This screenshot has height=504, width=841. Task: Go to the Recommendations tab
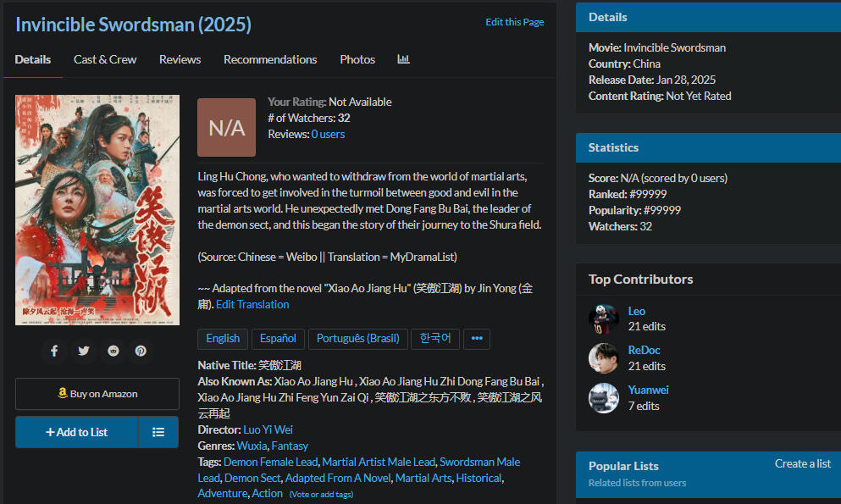pyautogui.click(x=270, y=59)
